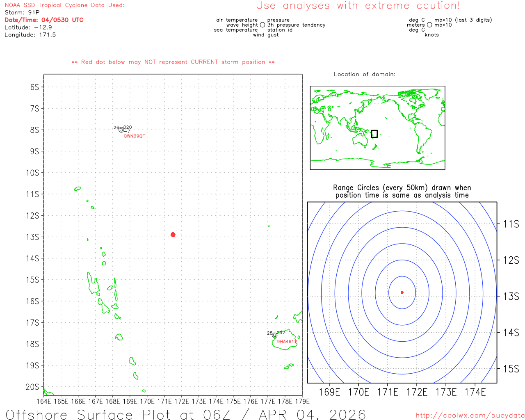
Task: Click the 11S label on range circles plot
Action: point(511,224)
